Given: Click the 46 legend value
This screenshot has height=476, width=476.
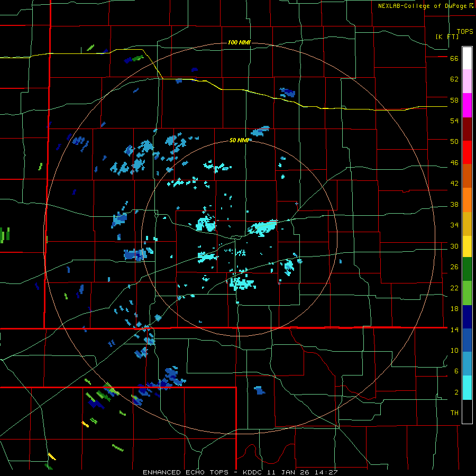Looking at the screenshot, I should (x=454, y=163).
